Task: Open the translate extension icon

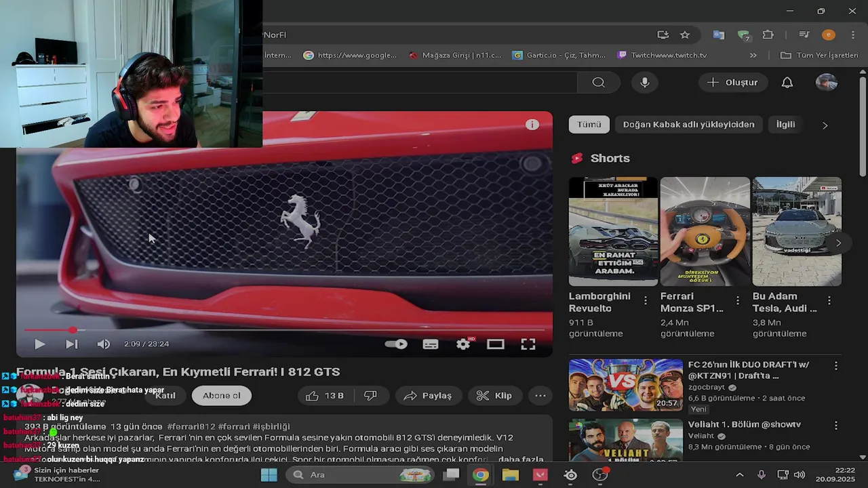Action: tap(719, 35)
